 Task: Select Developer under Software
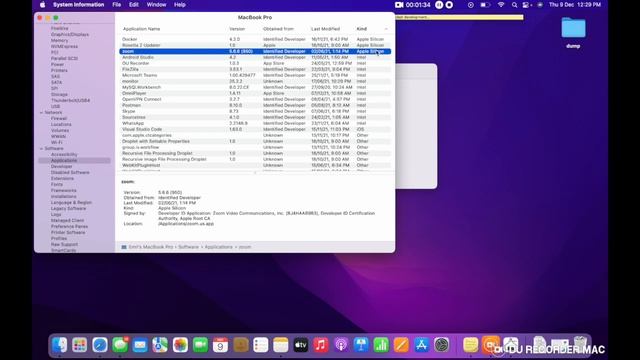[62, 167]
